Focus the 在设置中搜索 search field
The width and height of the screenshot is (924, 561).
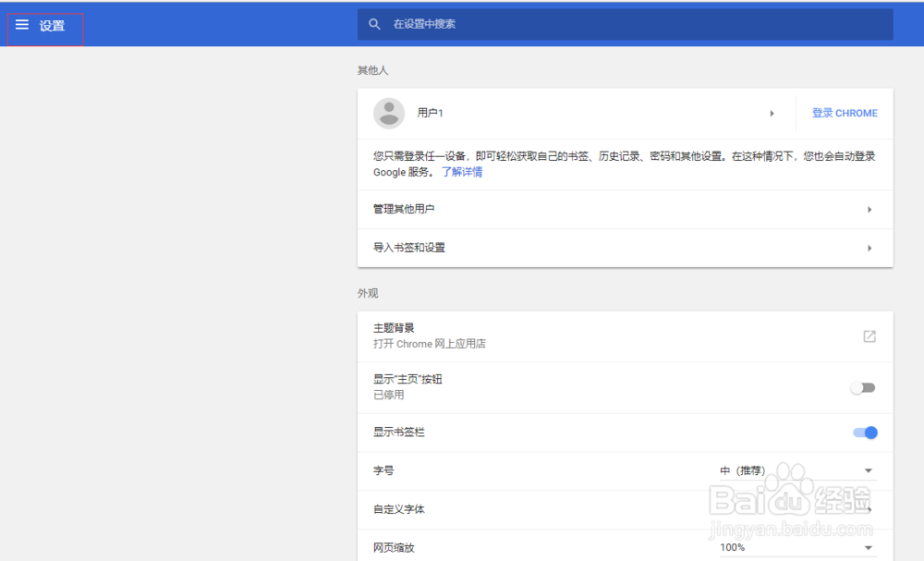pos(626,24)
